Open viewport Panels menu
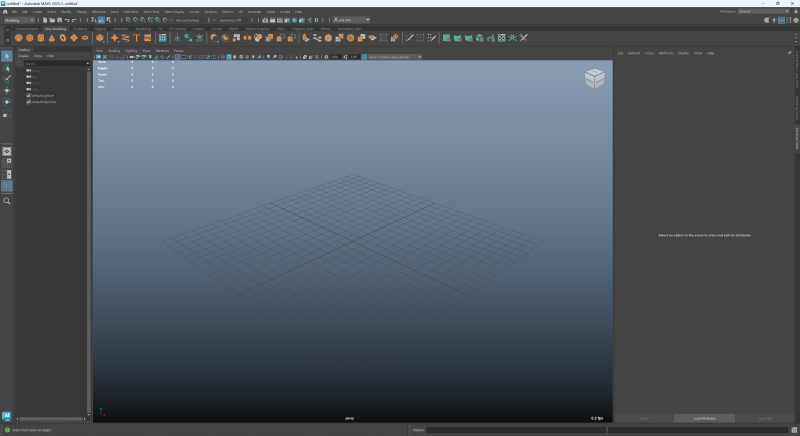800x436 pixels. [x=178, y=50]
